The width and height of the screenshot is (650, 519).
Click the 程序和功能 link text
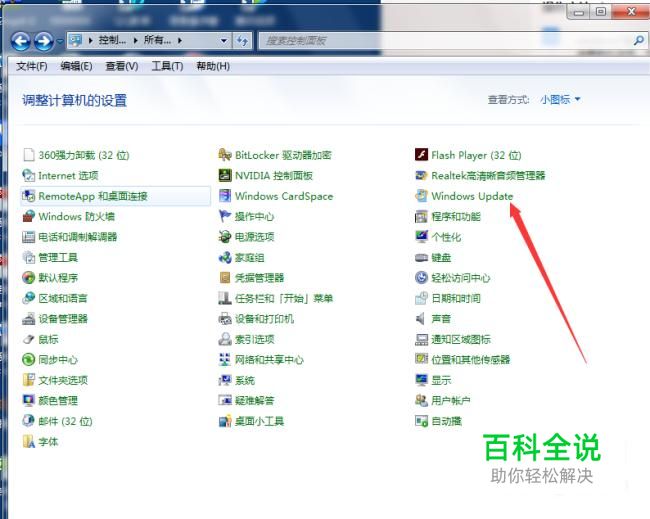pos(456,216)
